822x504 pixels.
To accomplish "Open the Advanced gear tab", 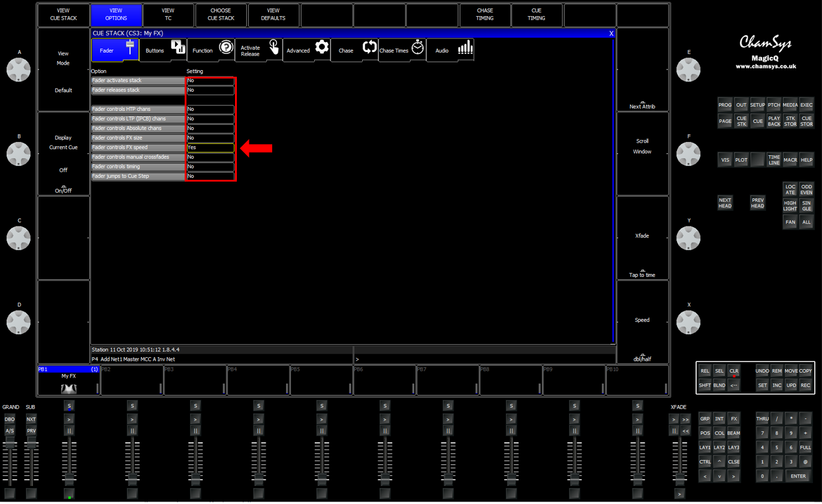I will [x=307, y=50].
